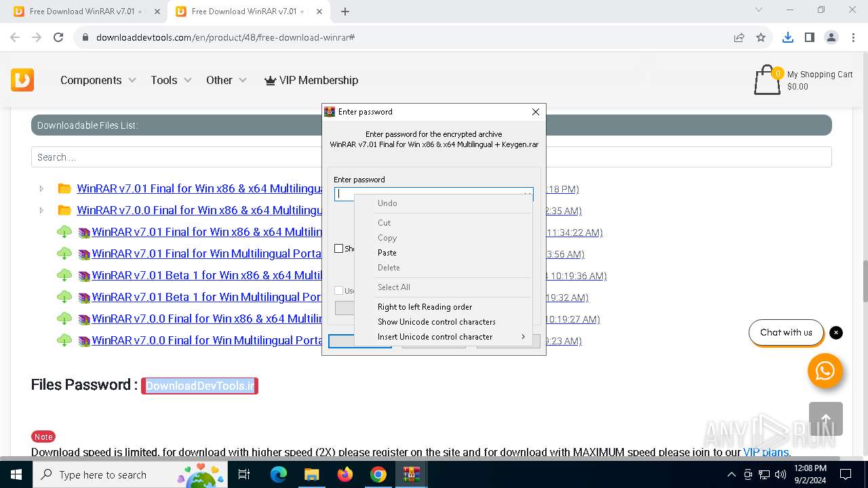Viewport: 868px width, 488px height.
Task: Dismiss the Chat with us bubble
Action: (836, 333)
